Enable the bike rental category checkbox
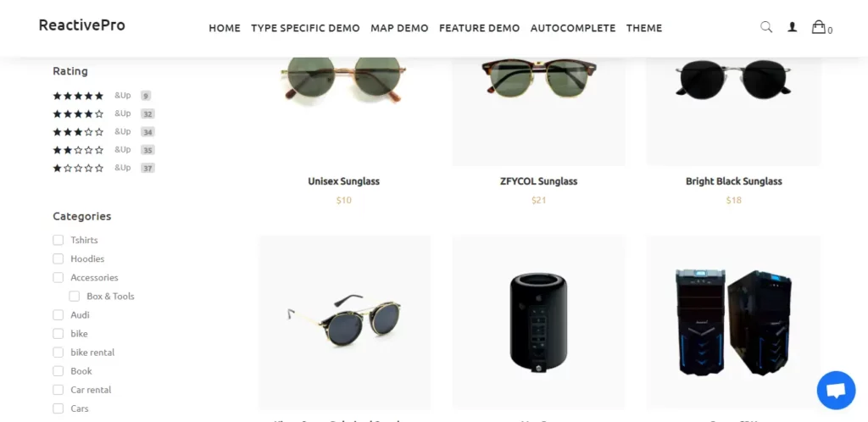This screenshot has height=422, width=868. pyautogui.click(x=58, y=353)
